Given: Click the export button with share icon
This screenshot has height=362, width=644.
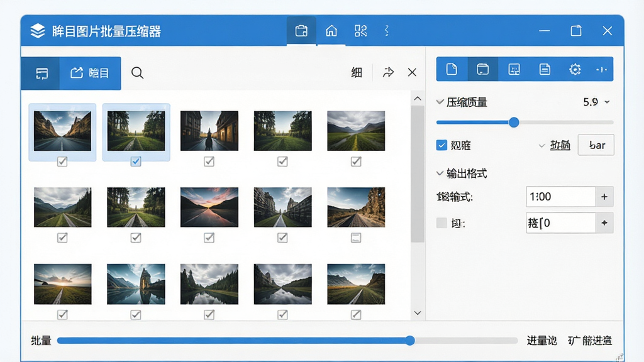Looking at the screenshot, I should click(x=90, y=73).
